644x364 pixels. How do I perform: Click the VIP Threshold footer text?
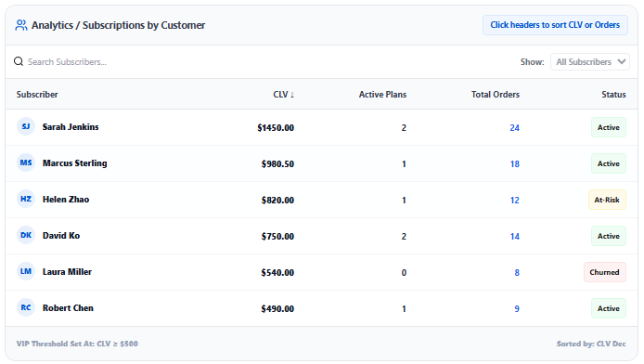(77, 344)
